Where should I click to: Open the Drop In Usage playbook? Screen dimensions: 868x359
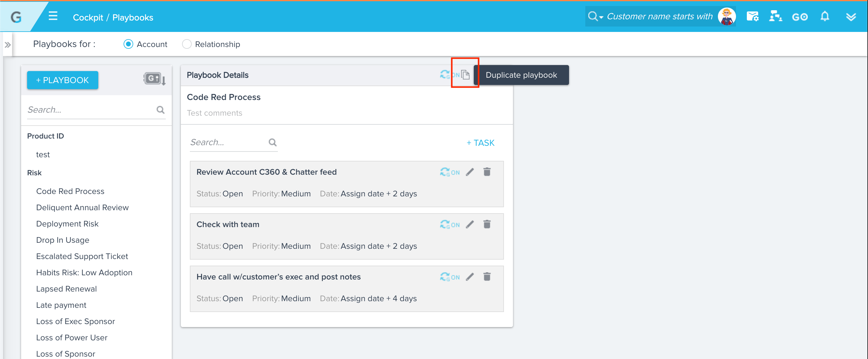[63, 240]
